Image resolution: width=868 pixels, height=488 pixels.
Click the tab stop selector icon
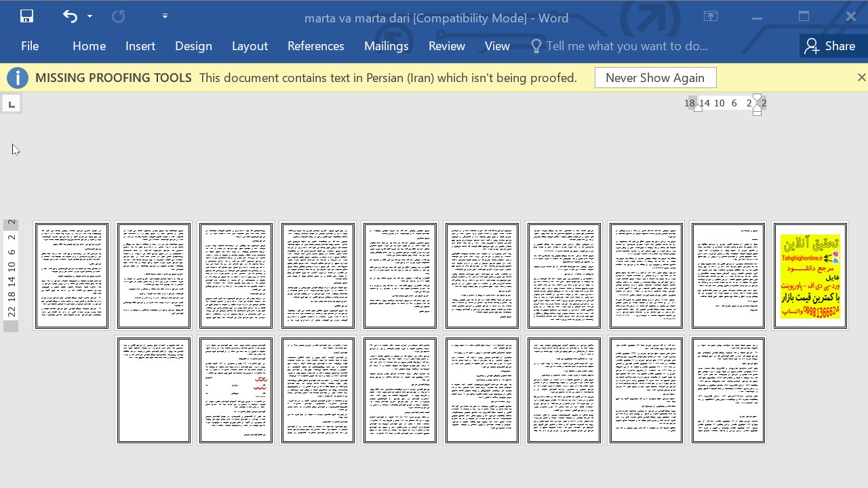[12, 104]
